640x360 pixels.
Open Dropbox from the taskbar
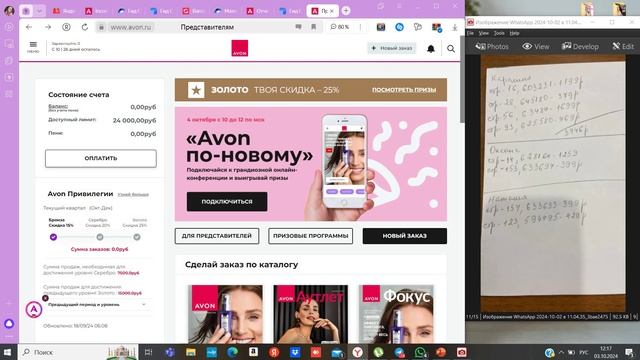[295, 352]
